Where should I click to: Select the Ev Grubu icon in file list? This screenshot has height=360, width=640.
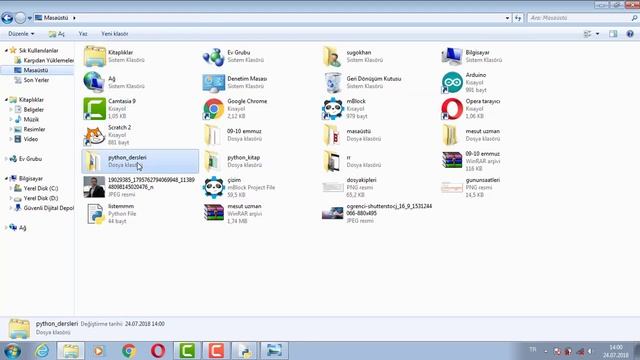[213, 57]
